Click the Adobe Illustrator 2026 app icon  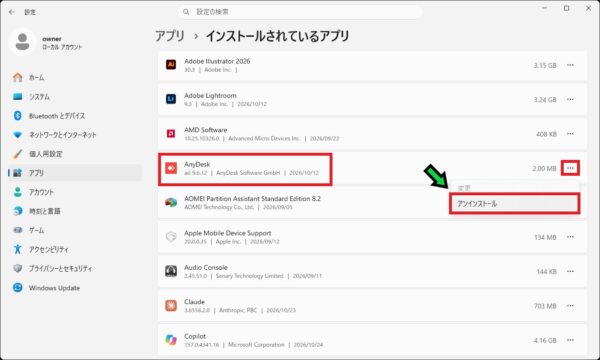(171, 65)
